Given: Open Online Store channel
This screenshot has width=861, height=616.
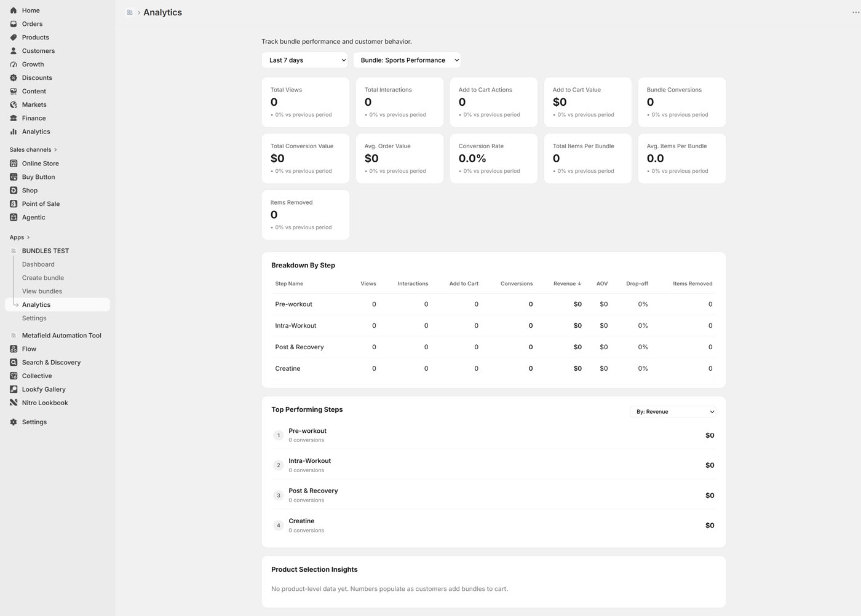Looking at the screenshot, I should click(x=41, y=164).
